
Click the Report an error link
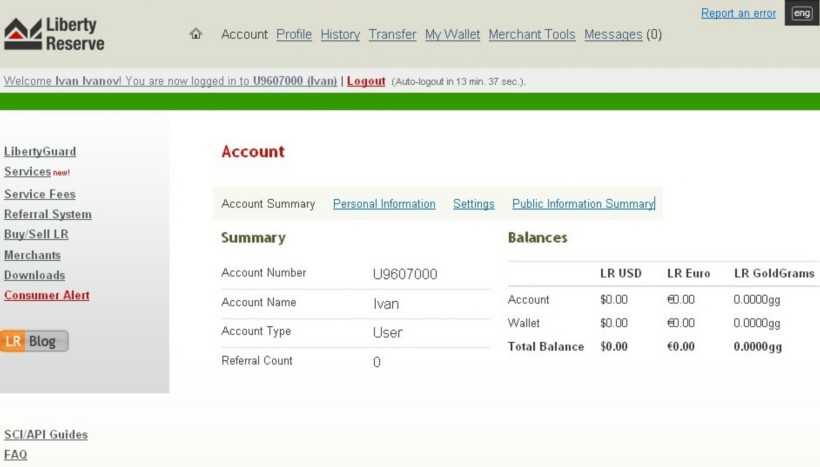click(x=738, y=13)
